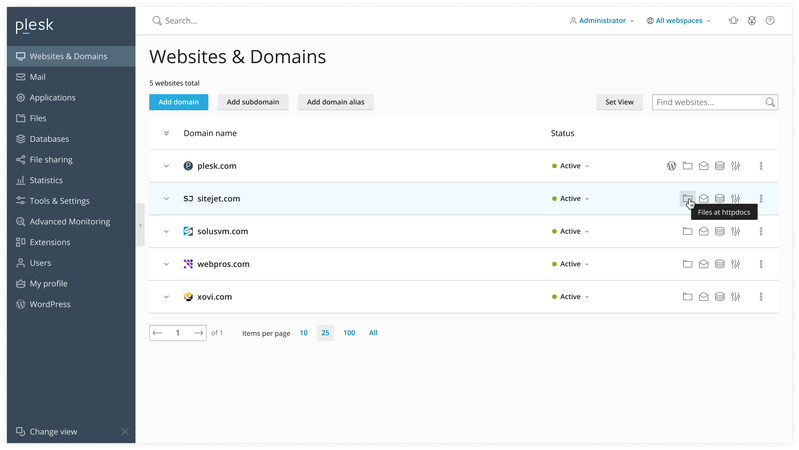
Task: Go to Databases in the sidebar
Action: [x=49, y=139]
